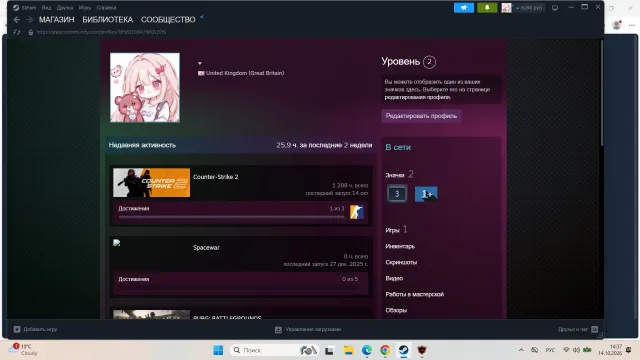Open the level 3 badge icon
Viewport: 640px width, 360px height.
point(397,194)
